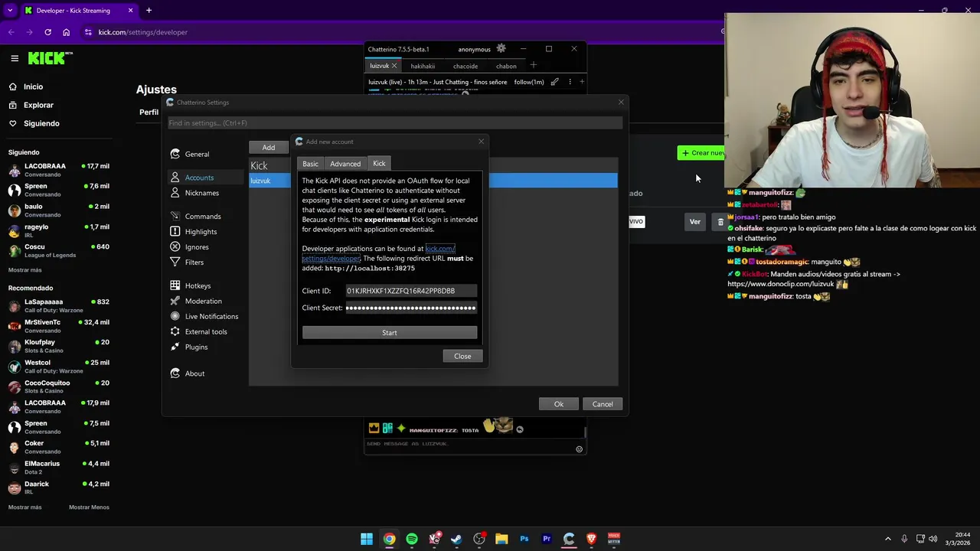Viewport: 980px width, 551px height.
Task: Open Kick hamburger sidebar menu
Action: tap(15, 58)
